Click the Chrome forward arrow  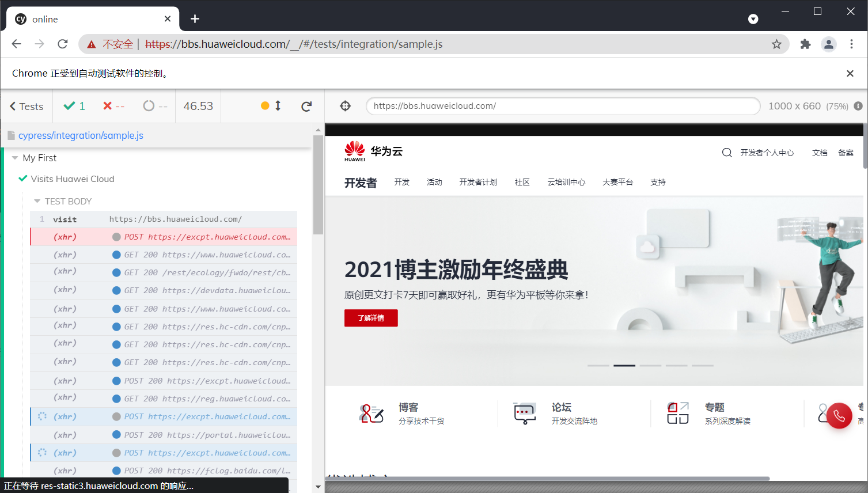pos(39,44)
